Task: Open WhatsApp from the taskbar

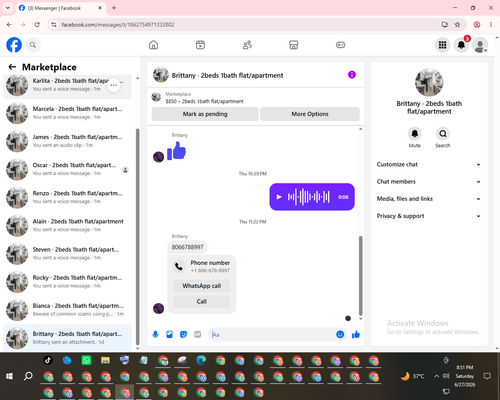Action: click(x=86, y=360)
